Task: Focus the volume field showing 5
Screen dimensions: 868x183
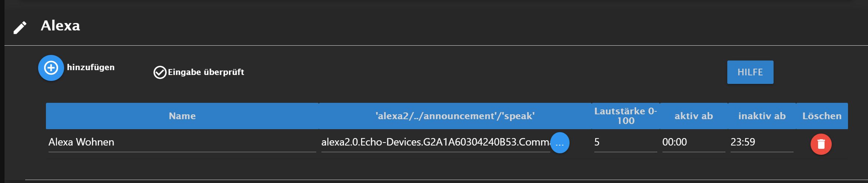Action: click(625, 142)
